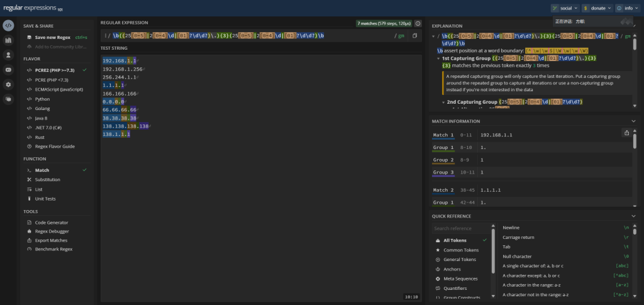Open the donate dropdown menu

[598, 8]
